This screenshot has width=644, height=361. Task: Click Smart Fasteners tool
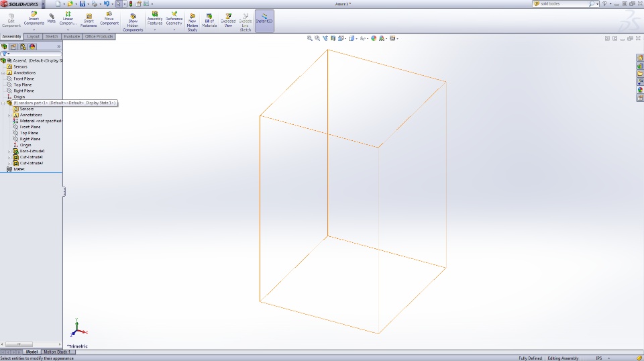point(89,21)
